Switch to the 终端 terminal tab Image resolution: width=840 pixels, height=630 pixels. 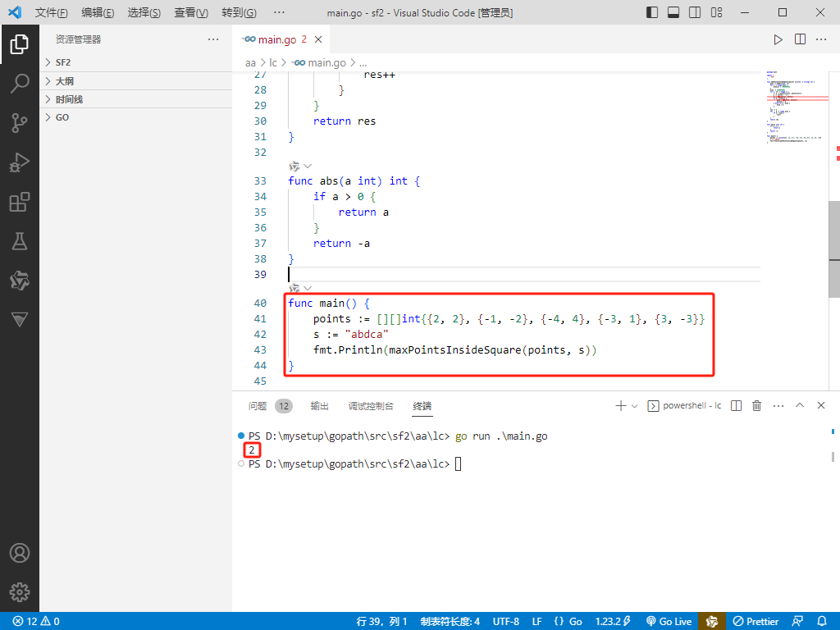tap(422, 406)
